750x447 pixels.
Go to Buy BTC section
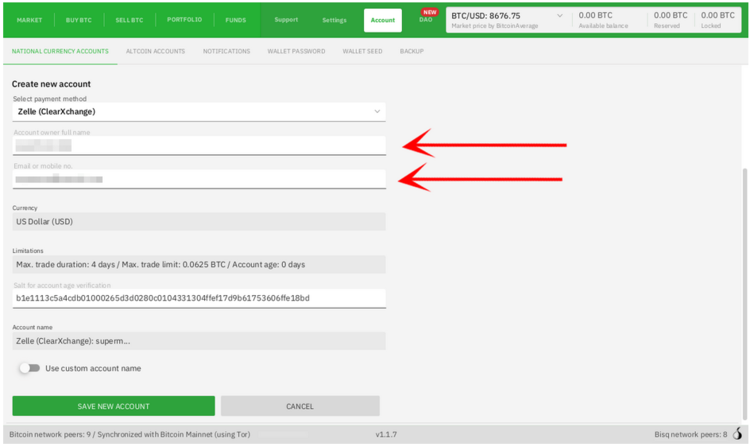(79, 20)
